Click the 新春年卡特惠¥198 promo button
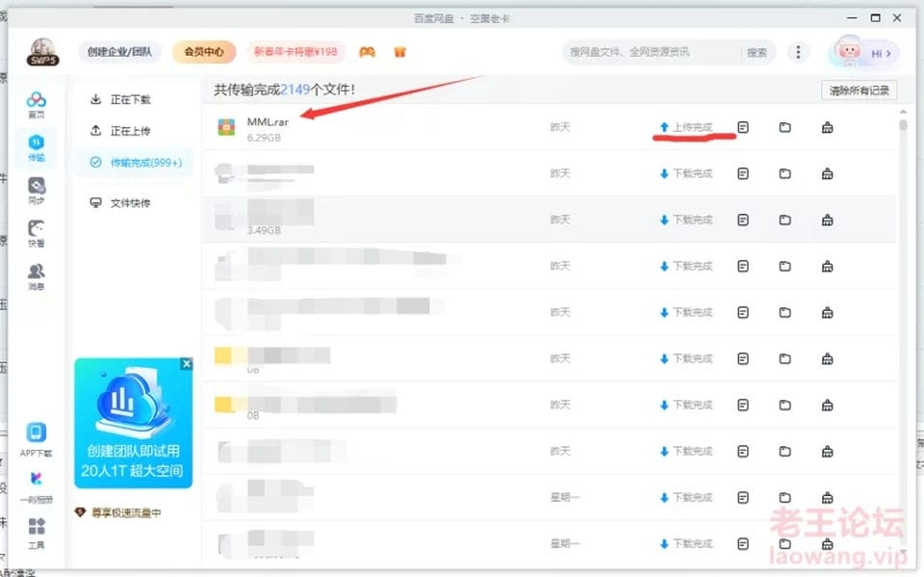924x577 pixels. point(295,52)
